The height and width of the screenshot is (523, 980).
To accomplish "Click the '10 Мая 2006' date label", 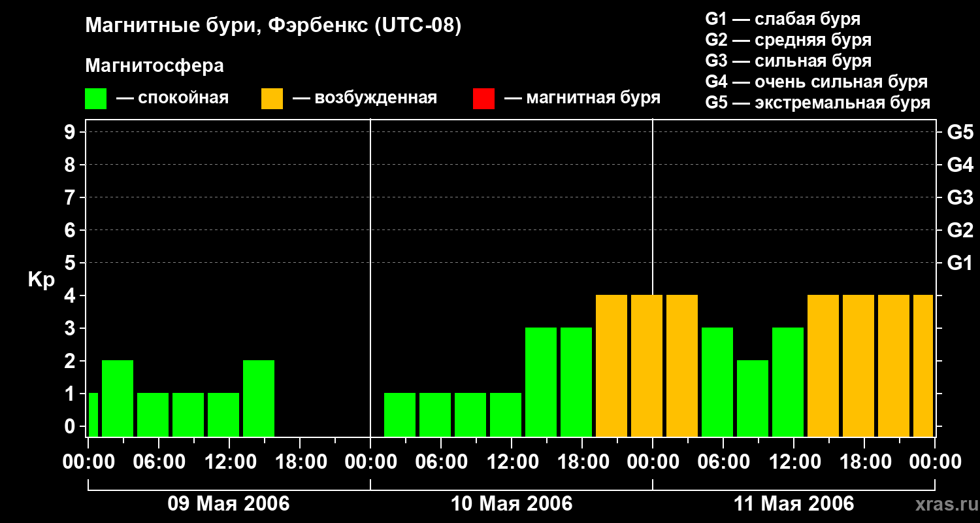I will click(x=512, y=504).
